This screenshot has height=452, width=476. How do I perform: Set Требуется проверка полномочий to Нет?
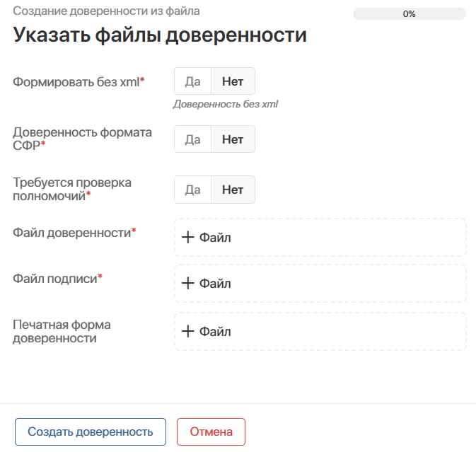233,190
